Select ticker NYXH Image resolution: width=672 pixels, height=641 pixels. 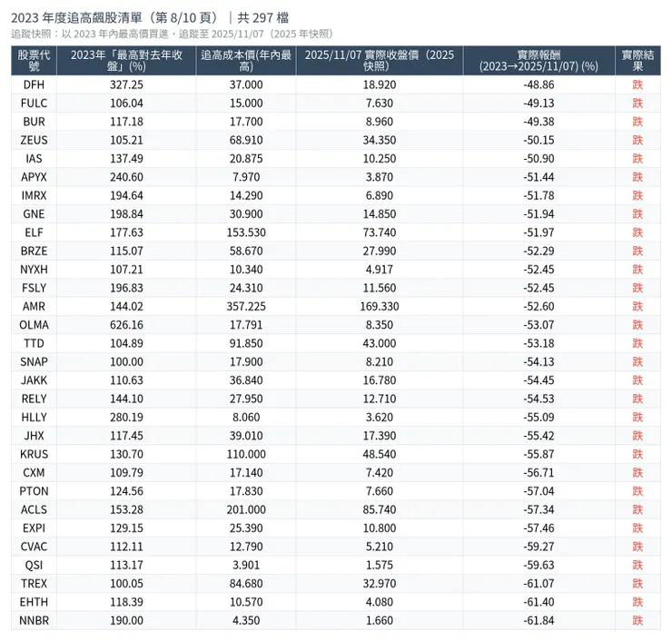click(34, 270)
